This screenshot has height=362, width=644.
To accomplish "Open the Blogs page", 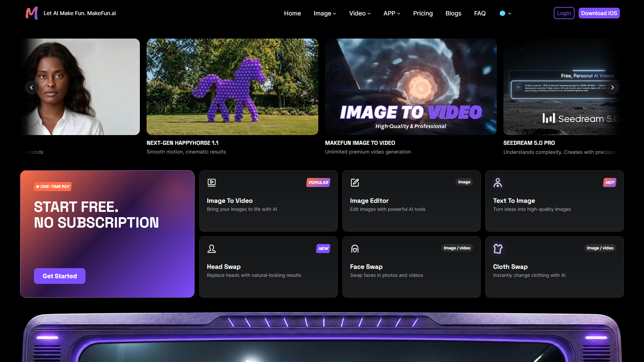I will [453, 13].
